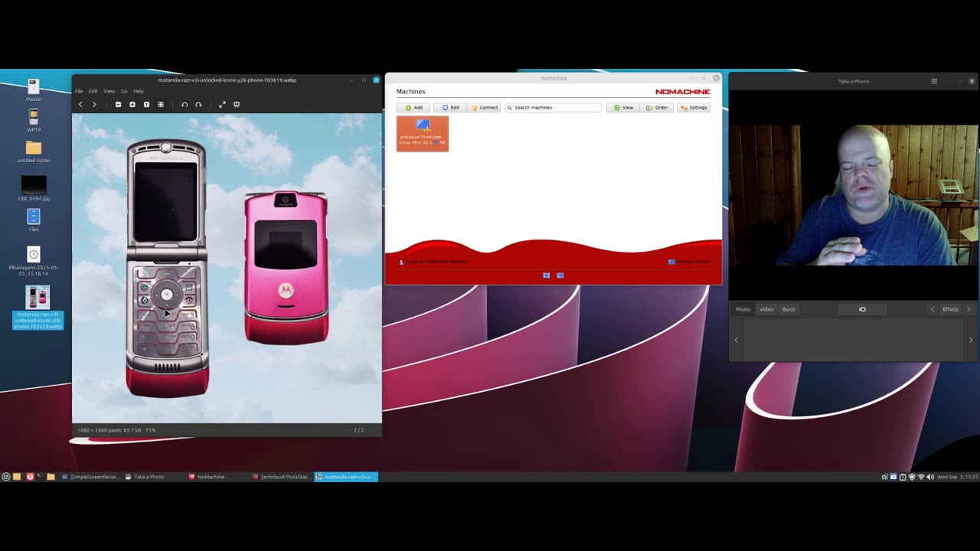Viewport: 980px width, 551px height.
Task: Open NoMachine Settings
Action: (694, 107)
